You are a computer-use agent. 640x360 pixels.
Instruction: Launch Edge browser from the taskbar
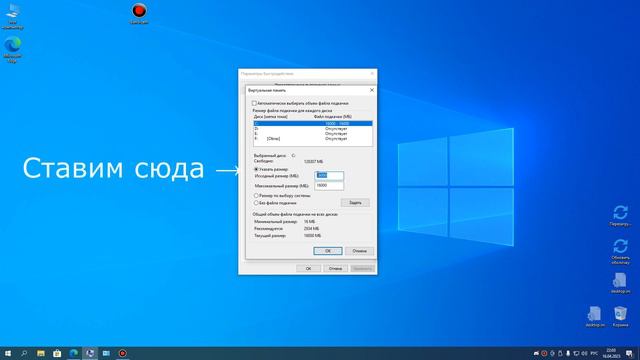tap(73, 353)
